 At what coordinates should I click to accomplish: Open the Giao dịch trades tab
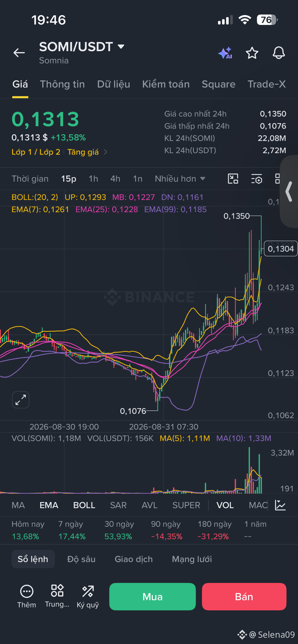pyautogui.click(x=134, y=559)
